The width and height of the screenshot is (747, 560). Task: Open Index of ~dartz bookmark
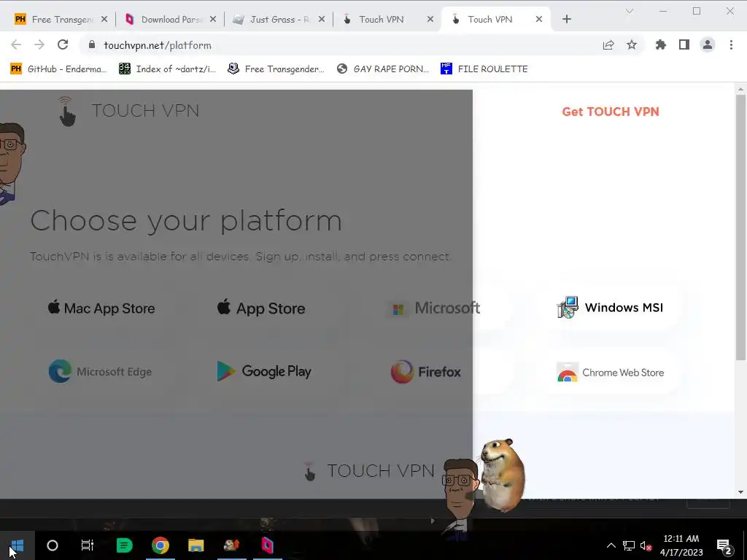pos(168,69)
